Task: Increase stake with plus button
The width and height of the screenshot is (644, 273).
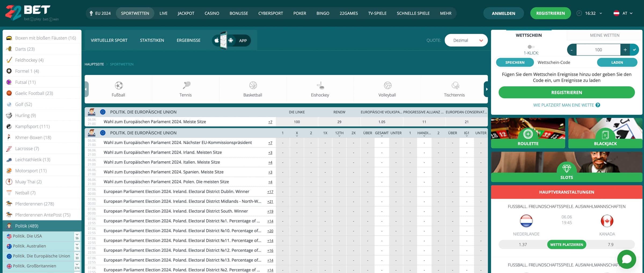Action: click(x=625, y=50)
